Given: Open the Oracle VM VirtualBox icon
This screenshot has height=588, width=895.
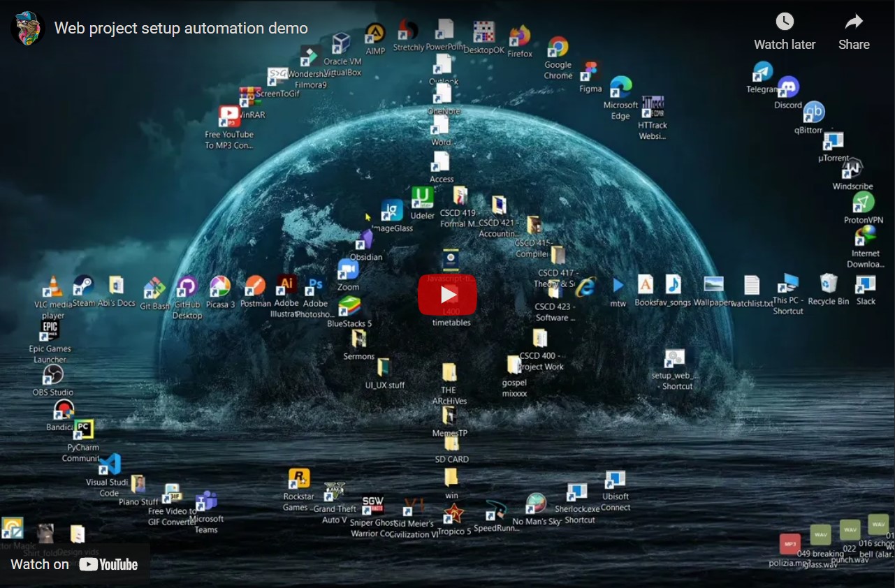Looking at the screenshot, I should point(342,44).
